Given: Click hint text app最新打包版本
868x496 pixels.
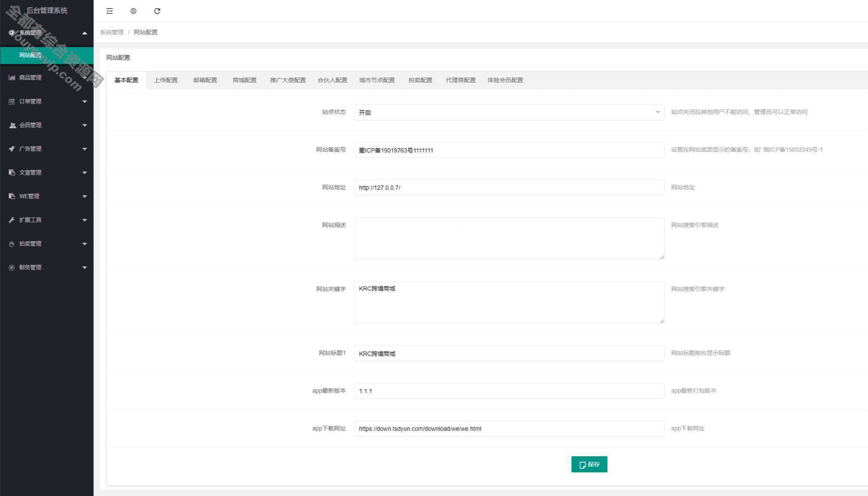Looking at the screenshot, I should point(693,391).
